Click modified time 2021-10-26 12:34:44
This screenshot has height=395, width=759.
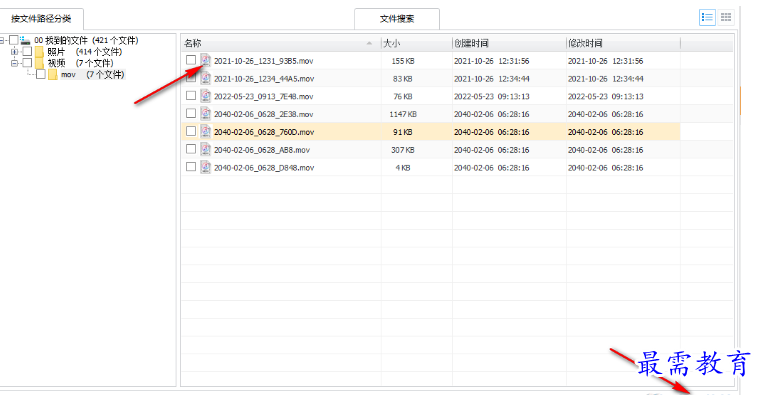click(x=606, y=79)
